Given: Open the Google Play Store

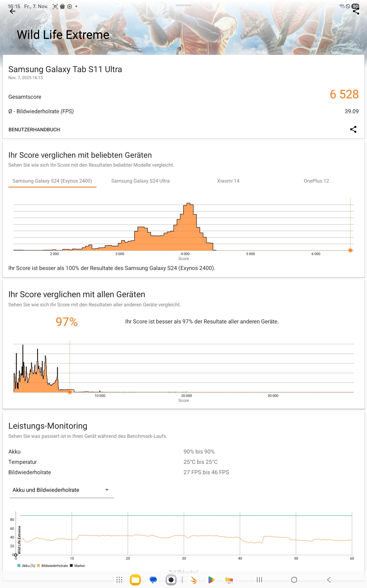Looking at the screenshot, I should (x=211, y=580).
